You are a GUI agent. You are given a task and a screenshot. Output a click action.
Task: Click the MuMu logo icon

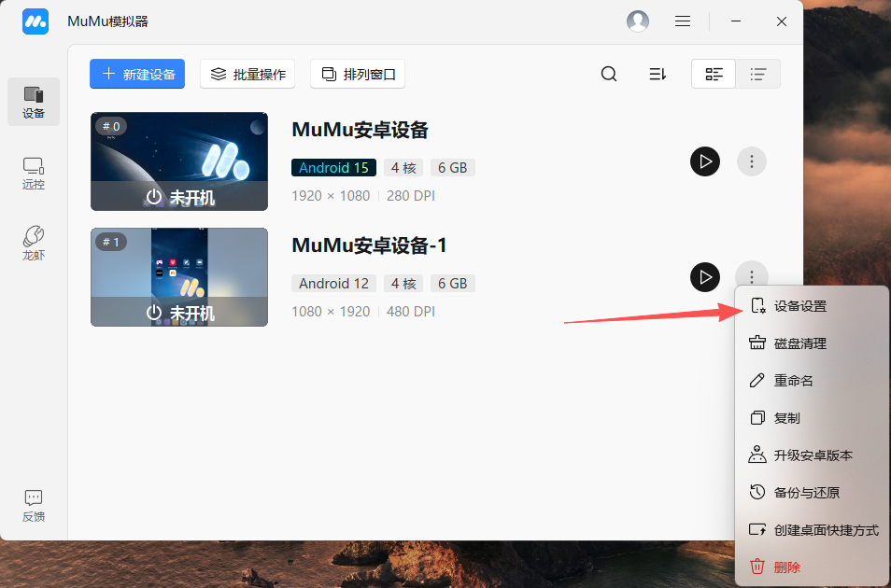[x=35, y=21]
